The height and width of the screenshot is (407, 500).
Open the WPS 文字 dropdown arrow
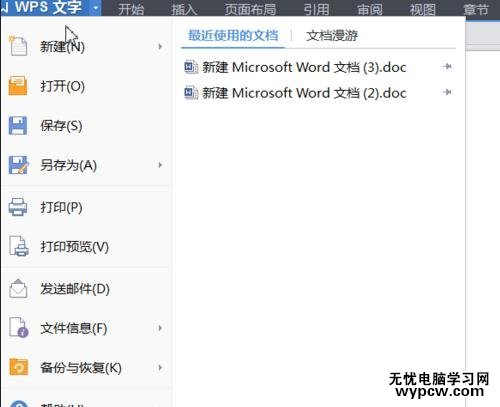pos(95,7)
